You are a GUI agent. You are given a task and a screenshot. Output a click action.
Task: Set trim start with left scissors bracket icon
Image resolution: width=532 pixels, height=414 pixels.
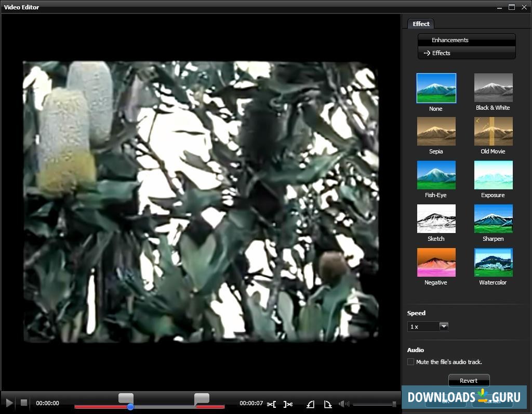tap(271, 404)
